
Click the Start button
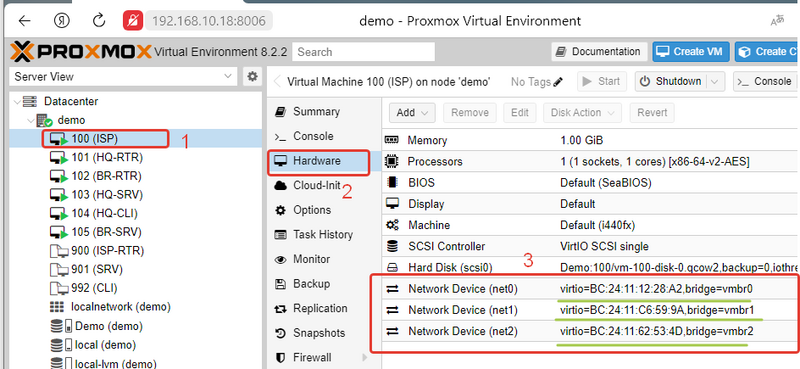(x=602, y=82)
